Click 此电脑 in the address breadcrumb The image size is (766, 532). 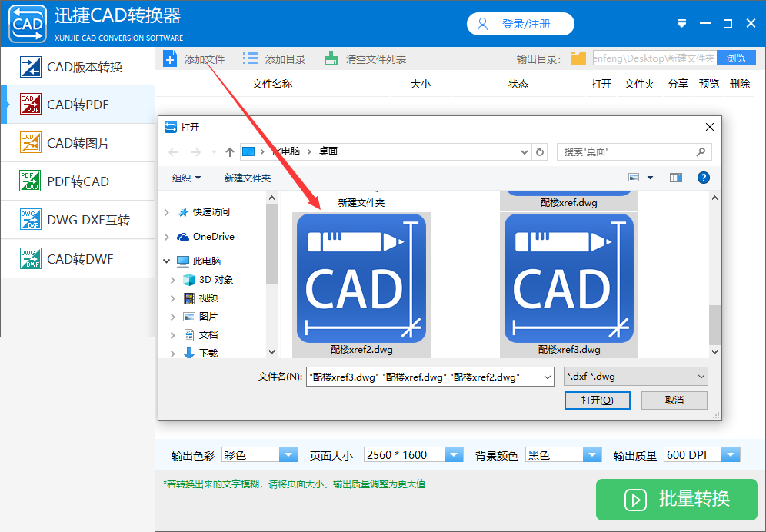pos(286,151)
